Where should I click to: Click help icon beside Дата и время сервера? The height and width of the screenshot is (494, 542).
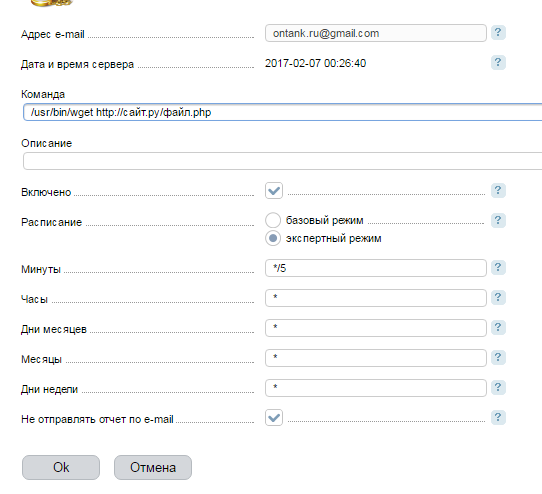[x=498, y=63]
